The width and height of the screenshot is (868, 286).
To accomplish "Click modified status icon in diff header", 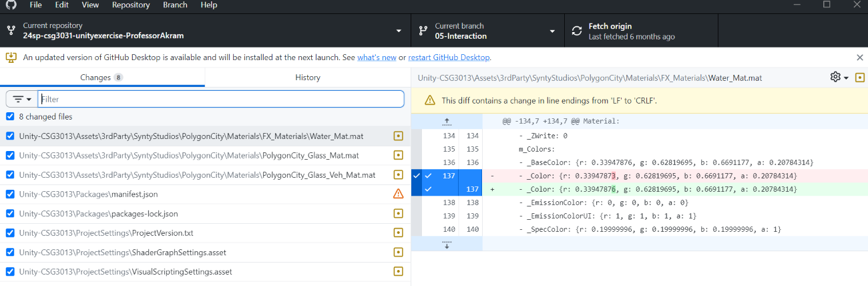I will [859, 78].
